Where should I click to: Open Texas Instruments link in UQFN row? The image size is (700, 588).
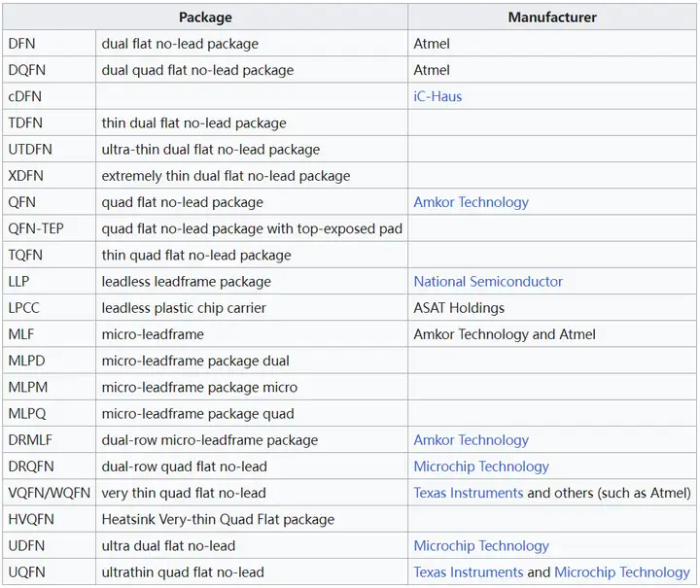pyautogui.click(x=468, y=571)
